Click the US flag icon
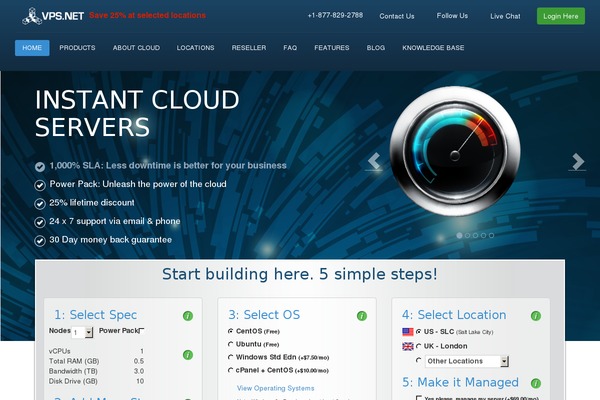 (408, 332)
